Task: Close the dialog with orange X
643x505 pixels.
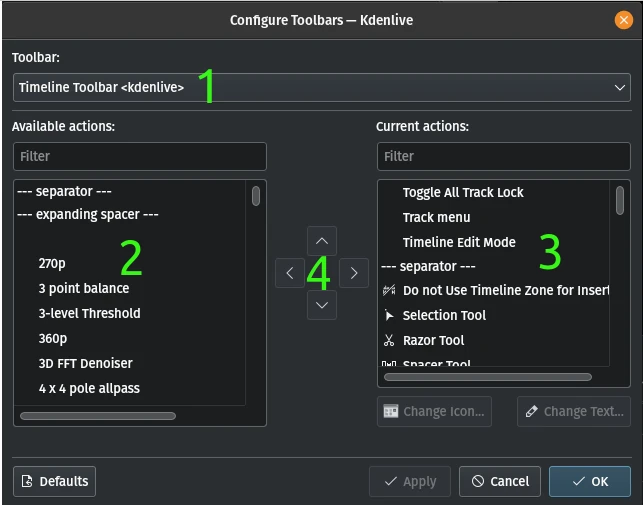Action: coord(624,20)
